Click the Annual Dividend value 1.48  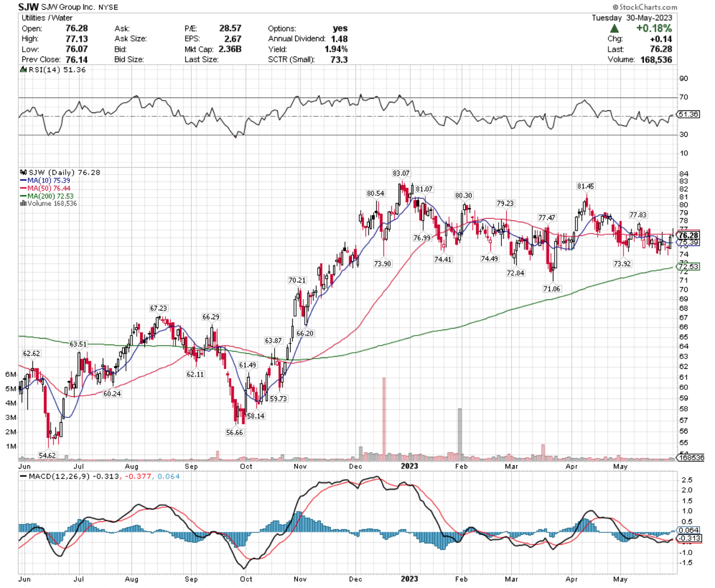click(339, 39)
